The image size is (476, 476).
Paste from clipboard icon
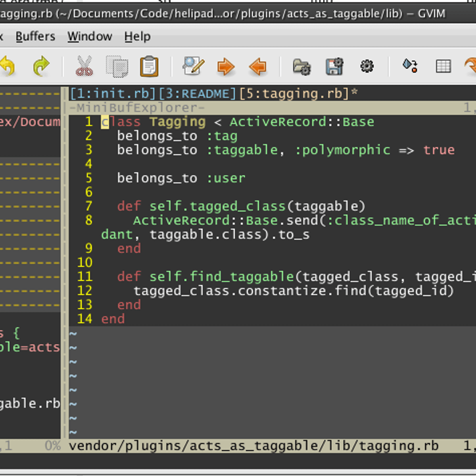[x=149, y=66]
